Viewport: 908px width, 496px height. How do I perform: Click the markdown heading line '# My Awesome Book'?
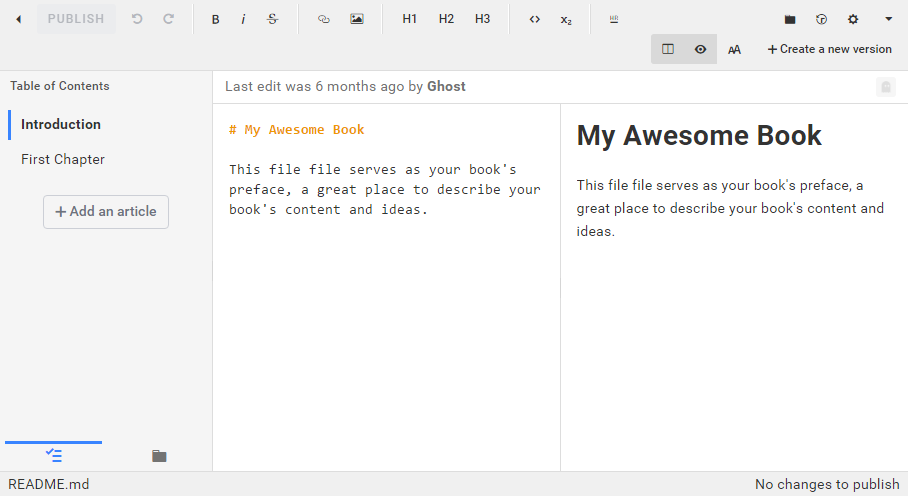(296, 130)
